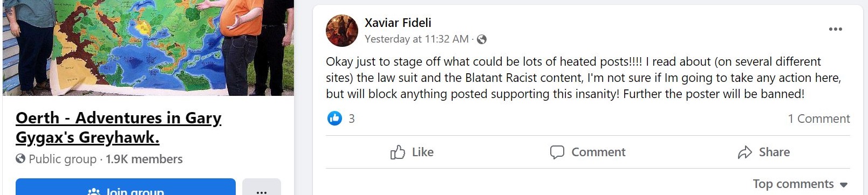Click the Yesterday at 11:32 AM timestamp
The height and width of the screenshot is (195, 868).
tap(416, 39)
